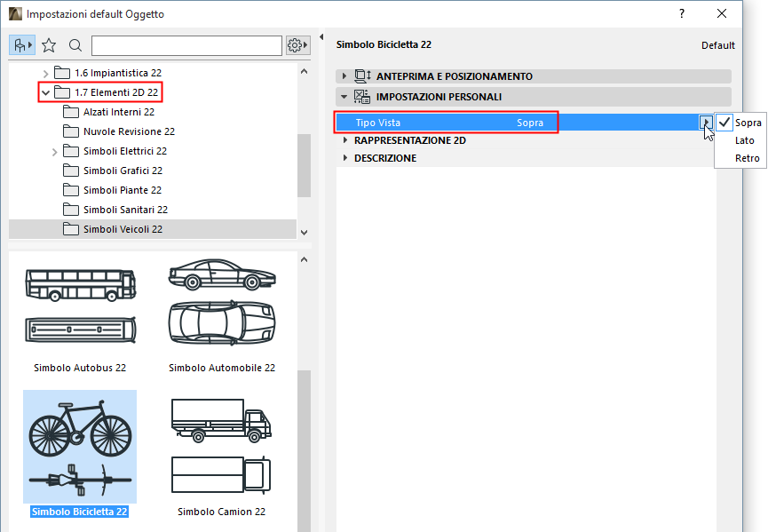
Task: Collapse the Impostazioni Personali panel
Action: 344,97
